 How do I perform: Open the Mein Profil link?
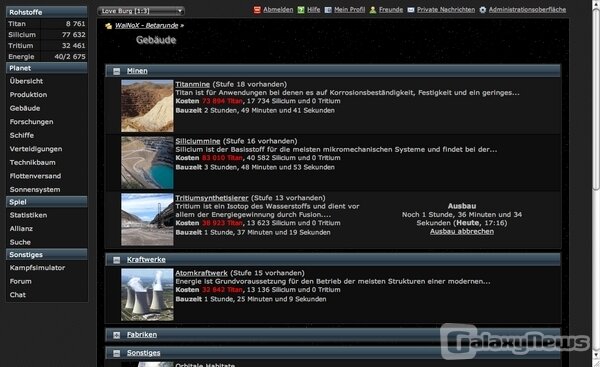(349, 10)
